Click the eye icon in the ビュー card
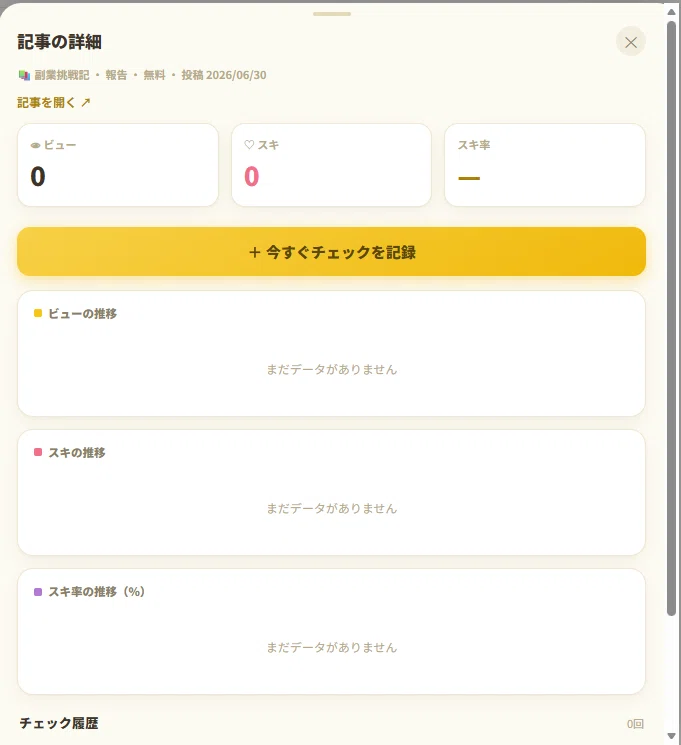Screen dimensions: 681x745 35,145
